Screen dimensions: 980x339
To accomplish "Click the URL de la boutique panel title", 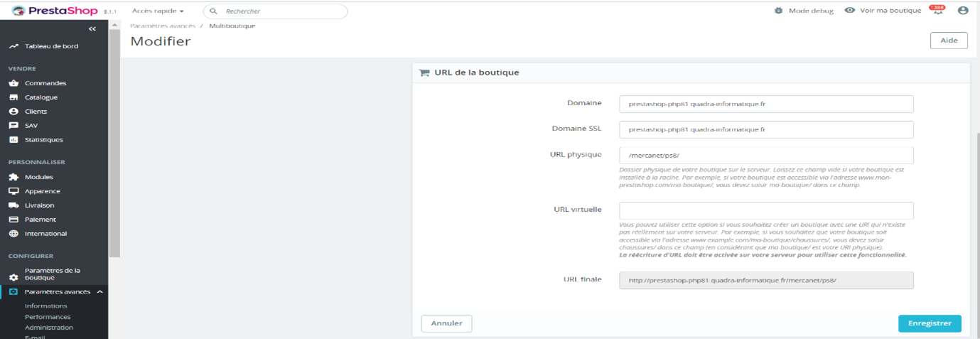I will [x=477, y=72].
